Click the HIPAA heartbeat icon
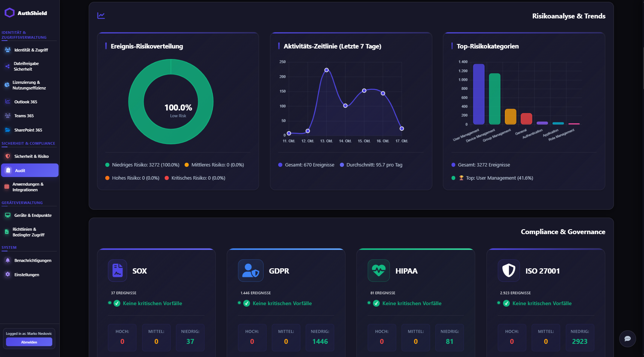Image resolution: width=644 pixels, height=357 pixels. tap(379, 271)
